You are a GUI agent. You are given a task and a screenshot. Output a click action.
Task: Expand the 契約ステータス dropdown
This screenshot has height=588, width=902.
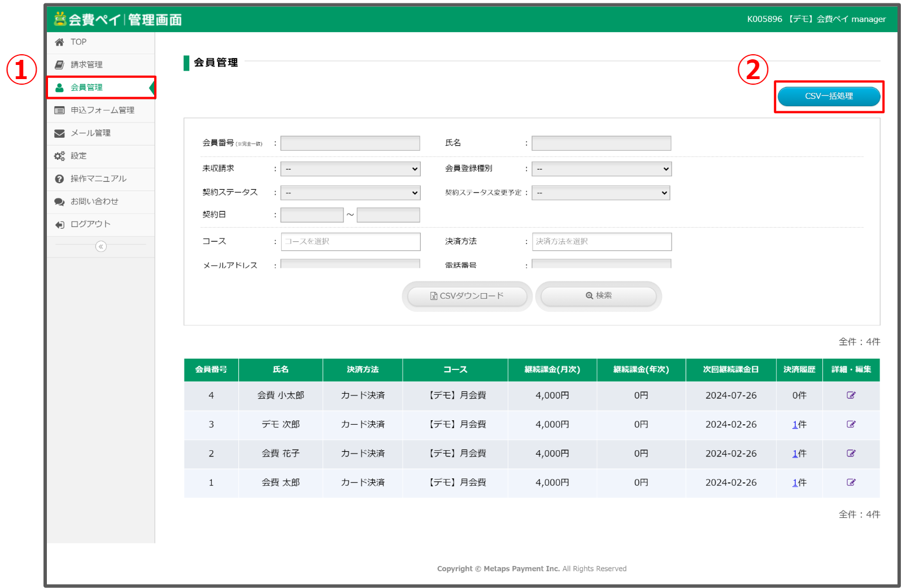pyautogui.click(x=350, y=193)
